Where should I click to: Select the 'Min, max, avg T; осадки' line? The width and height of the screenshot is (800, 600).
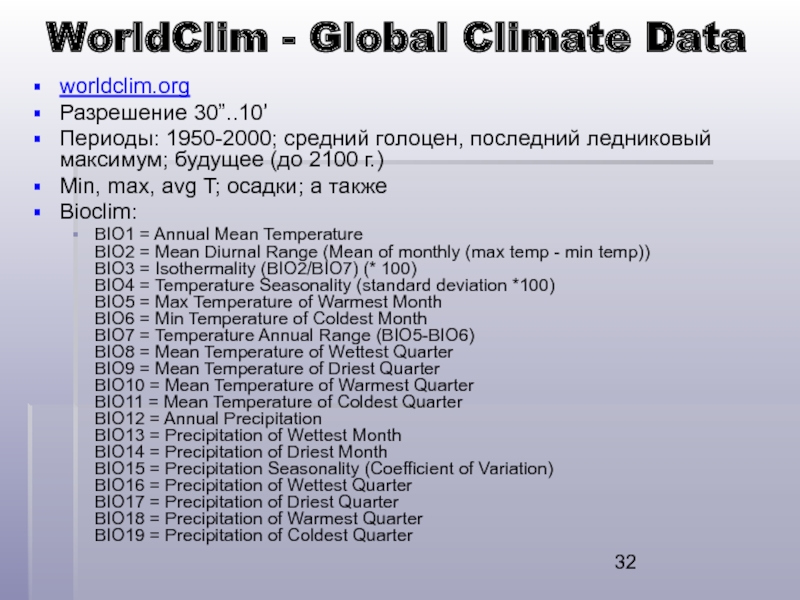tap(223, 186)
